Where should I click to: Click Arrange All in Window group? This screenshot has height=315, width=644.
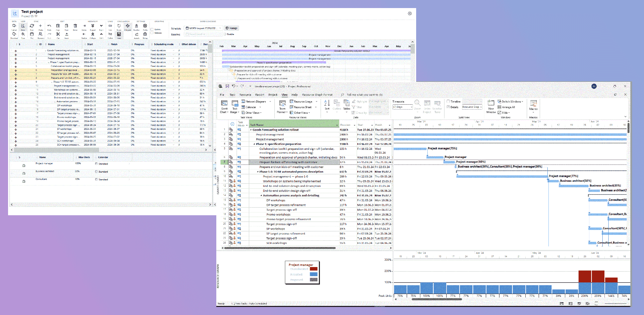(x=506, y=107)
